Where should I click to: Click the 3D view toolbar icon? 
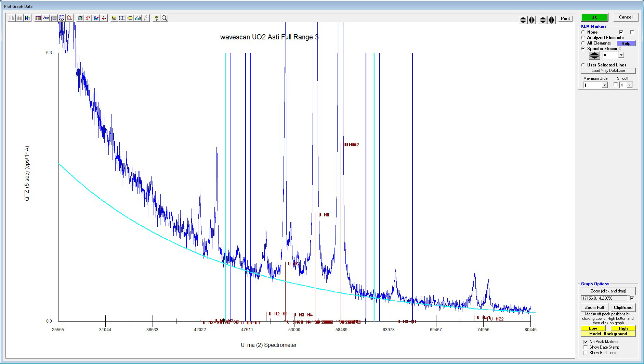[62, 18]
